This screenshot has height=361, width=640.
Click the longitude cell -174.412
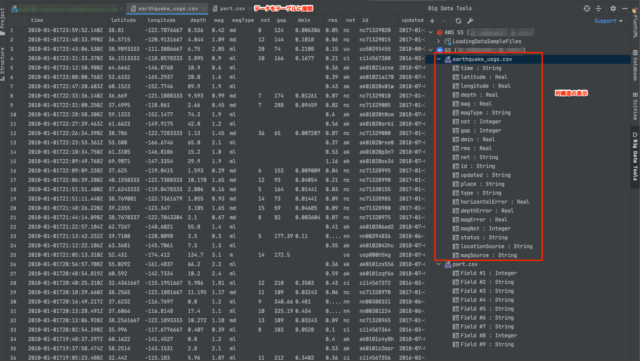pyautogui.click(x=158, y=255)
